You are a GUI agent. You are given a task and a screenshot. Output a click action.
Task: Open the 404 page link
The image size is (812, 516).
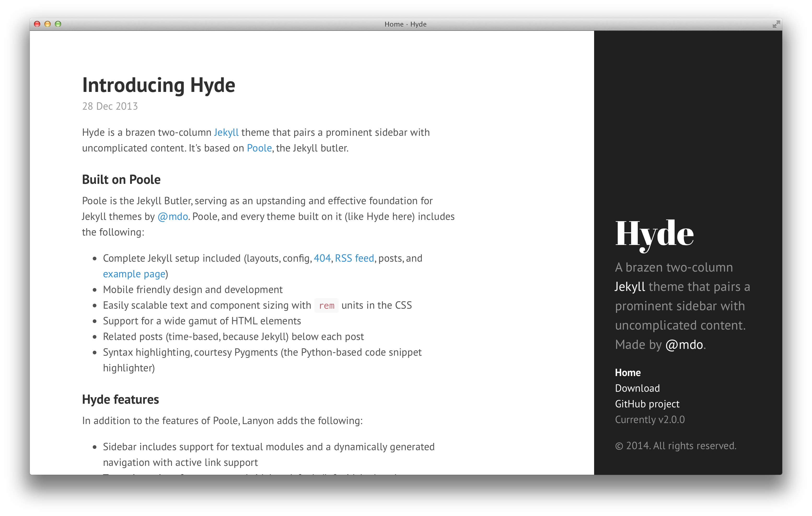pos(322,258)
